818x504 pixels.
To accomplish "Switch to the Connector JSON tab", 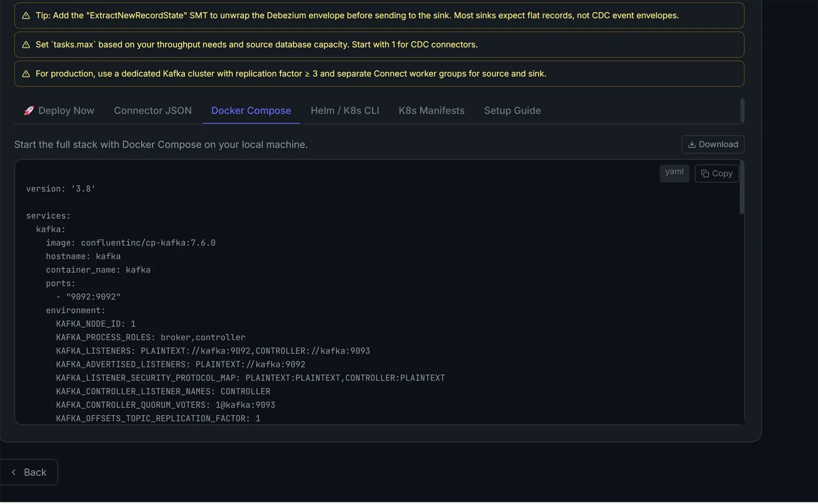I will tap(153, 111).
